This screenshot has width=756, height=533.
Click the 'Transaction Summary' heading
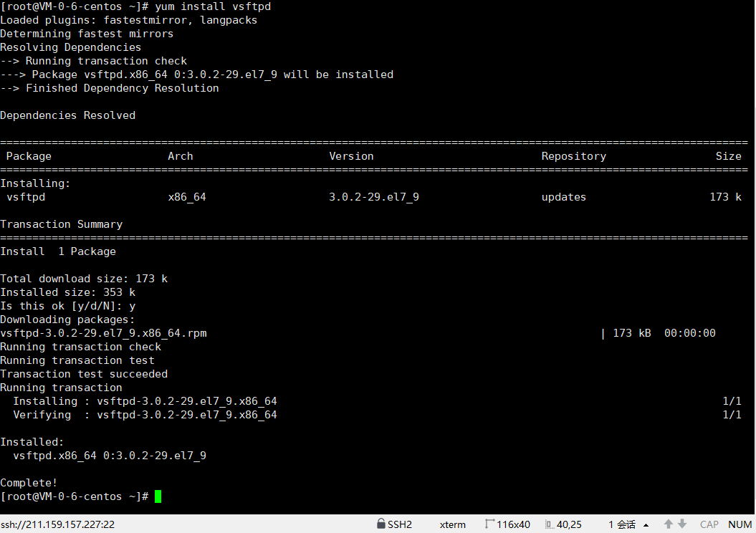61,224
